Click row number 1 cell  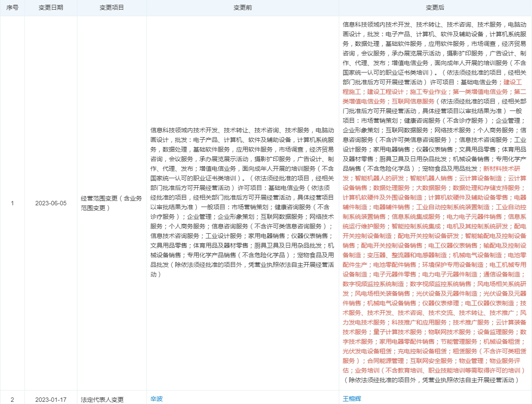point(12,203)
